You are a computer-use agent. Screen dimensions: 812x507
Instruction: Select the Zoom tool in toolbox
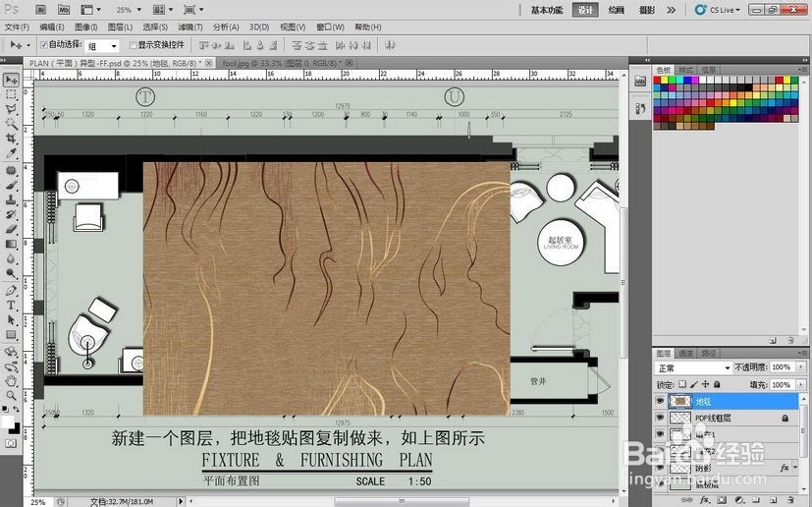pos(11,396)
